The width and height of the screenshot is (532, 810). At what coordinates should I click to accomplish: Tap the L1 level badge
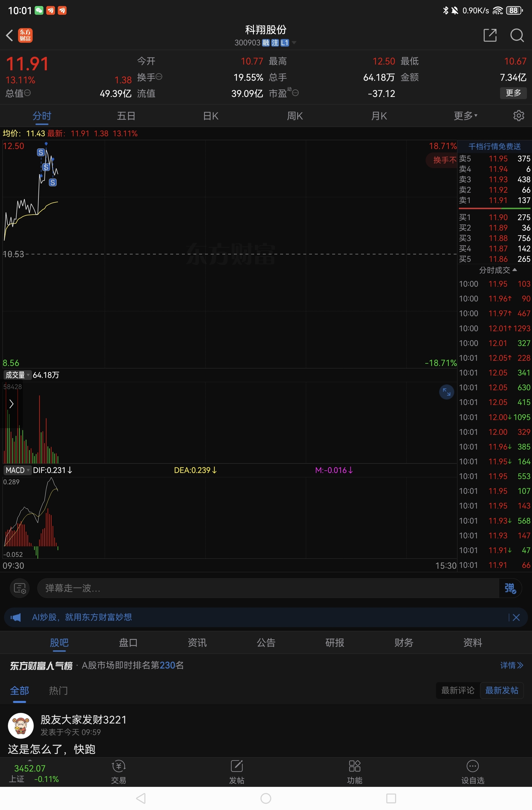pyautogui.click(x=285, y=43)
